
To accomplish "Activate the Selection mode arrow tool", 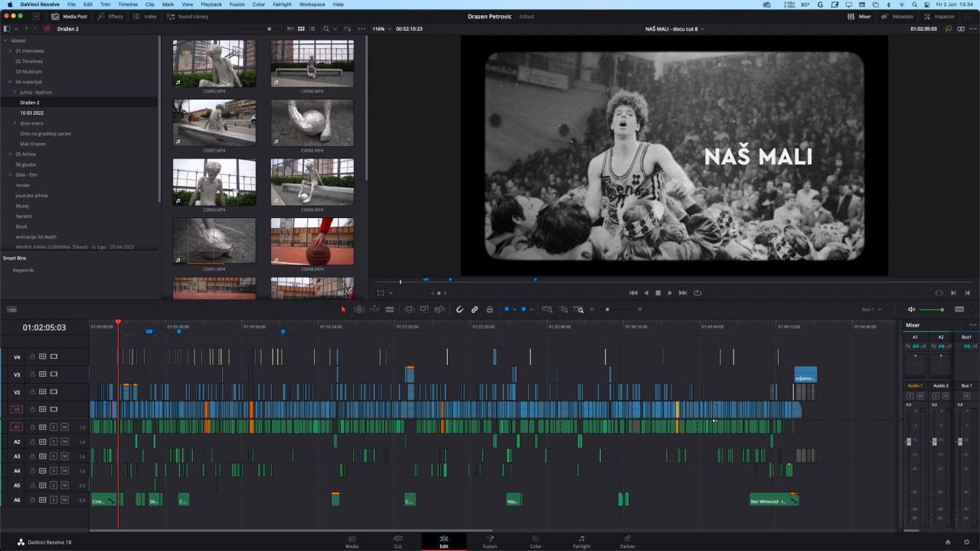I will 343,309.
